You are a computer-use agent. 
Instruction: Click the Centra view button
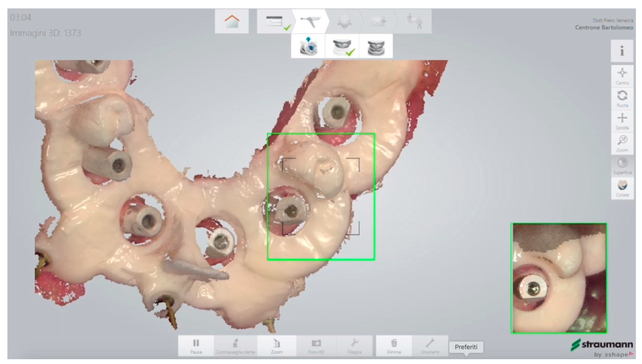(x=622, y=75)
